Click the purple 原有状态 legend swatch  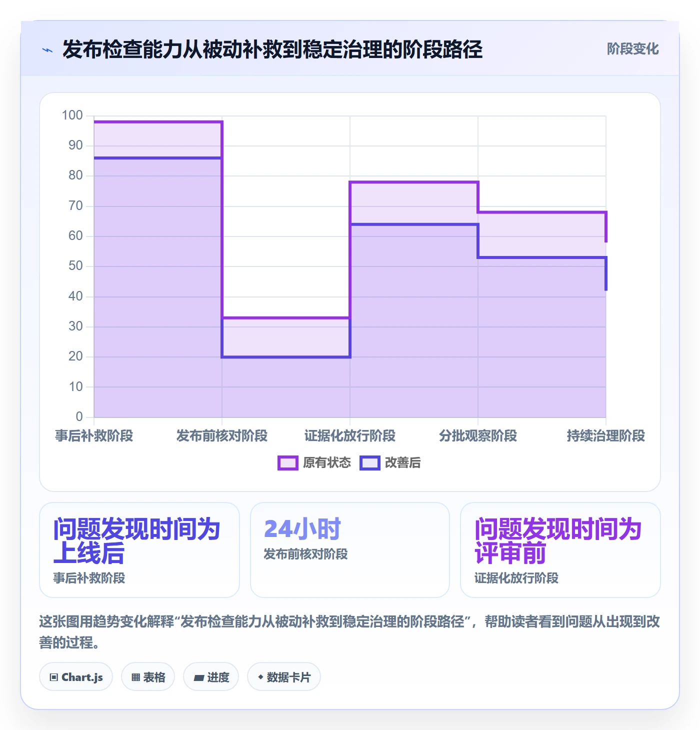[288, 463]
